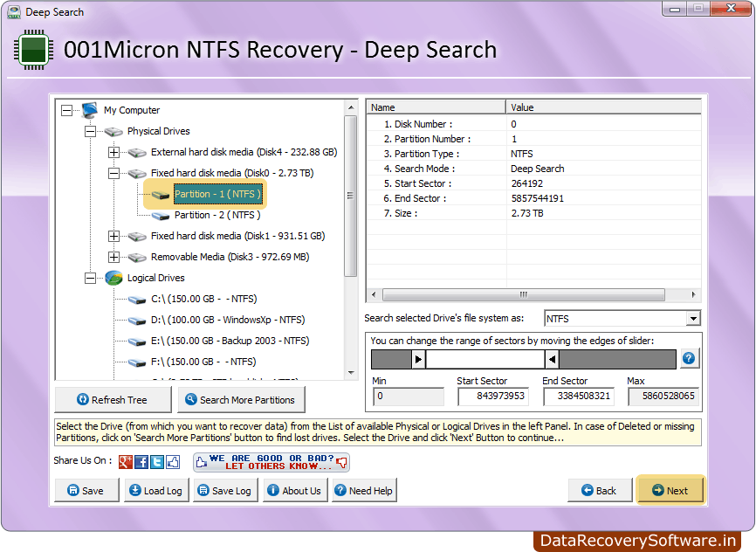
Task: Click the chip logo icon in the header
Action: pyautogui.click(x=33, y=50)
